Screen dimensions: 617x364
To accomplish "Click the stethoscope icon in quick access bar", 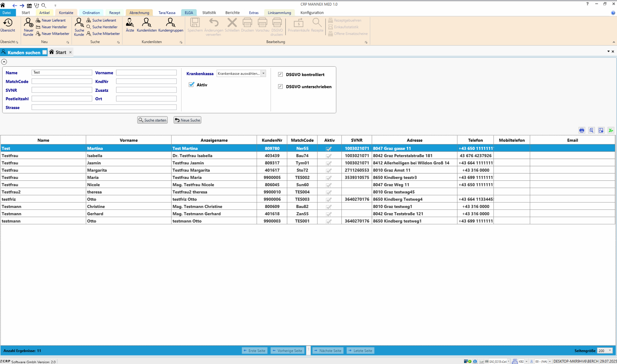I will 37,5.
